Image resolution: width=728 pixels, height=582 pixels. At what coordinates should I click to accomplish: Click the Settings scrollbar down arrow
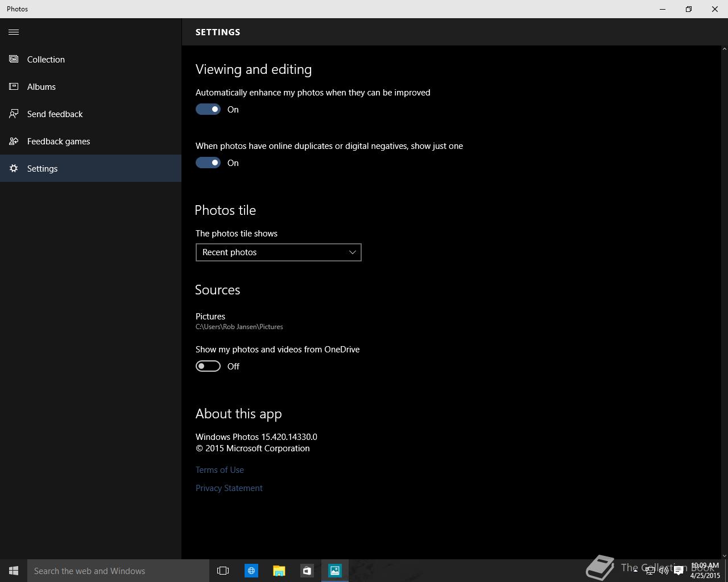[x=724, y=555]
